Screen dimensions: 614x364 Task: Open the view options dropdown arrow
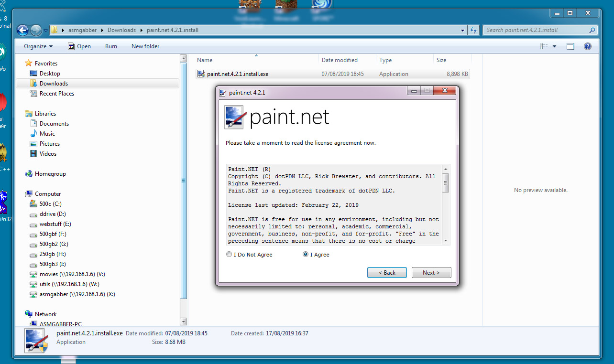click(554, 46)
